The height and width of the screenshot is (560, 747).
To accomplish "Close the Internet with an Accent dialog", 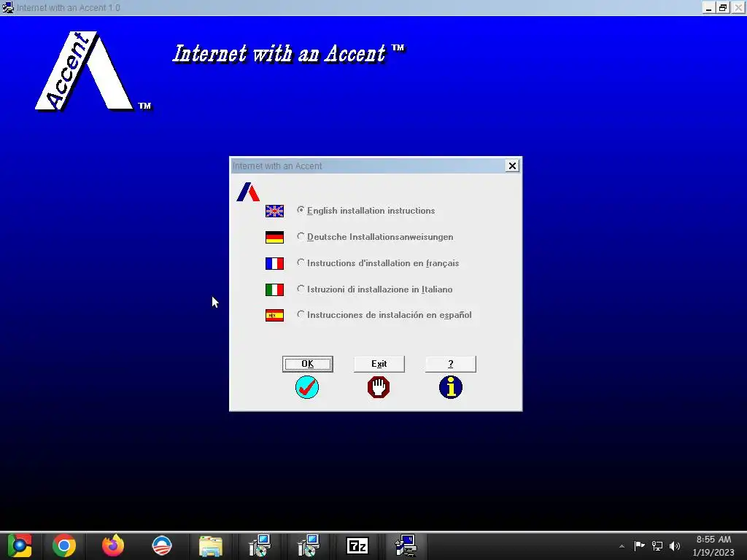I will coord(512,166).
